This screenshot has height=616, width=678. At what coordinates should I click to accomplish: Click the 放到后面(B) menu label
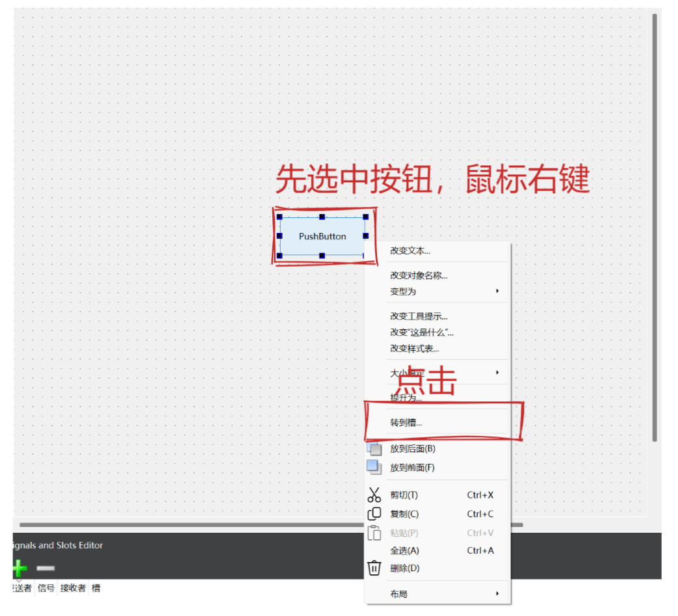[413, 449]
